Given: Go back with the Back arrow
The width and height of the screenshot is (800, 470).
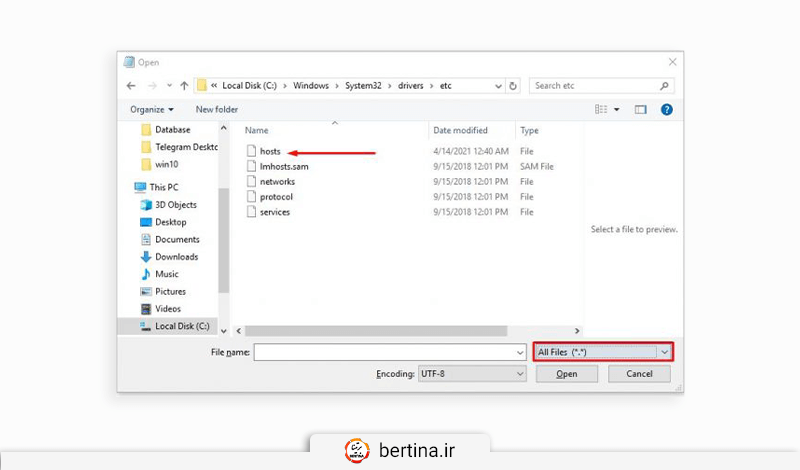Looking at the screenshot, I should (x=131, y=86).
